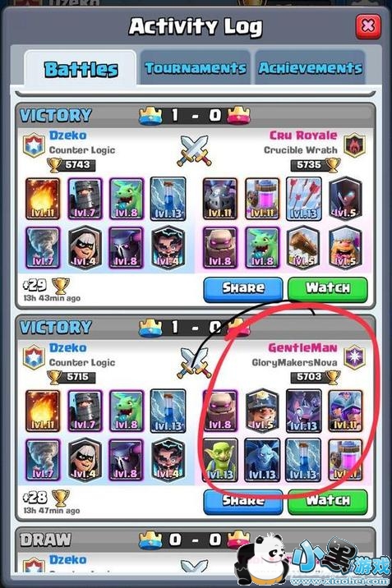Close the Activity Log window
The height and width of the screenshot is (588, 392).
click(367, 26)
